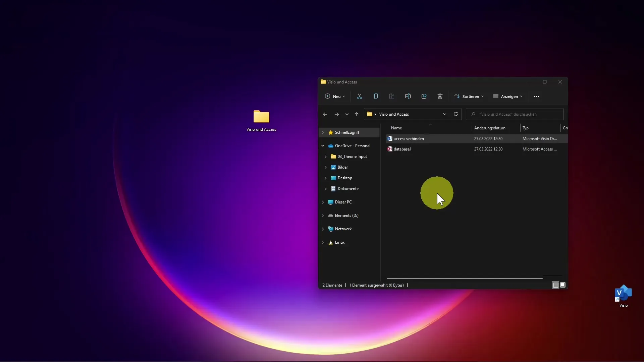Expand the Elements (D:) drive node
644x362 pixels.
323,216
